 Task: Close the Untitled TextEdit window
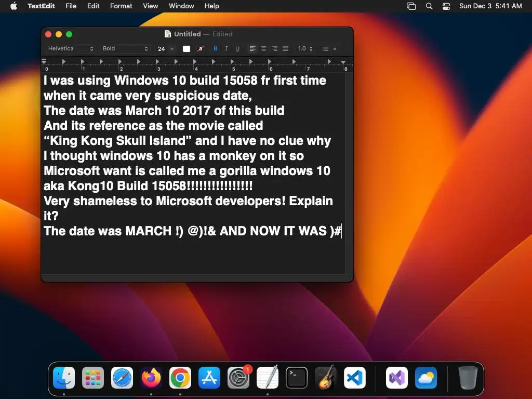coord(48,34)
